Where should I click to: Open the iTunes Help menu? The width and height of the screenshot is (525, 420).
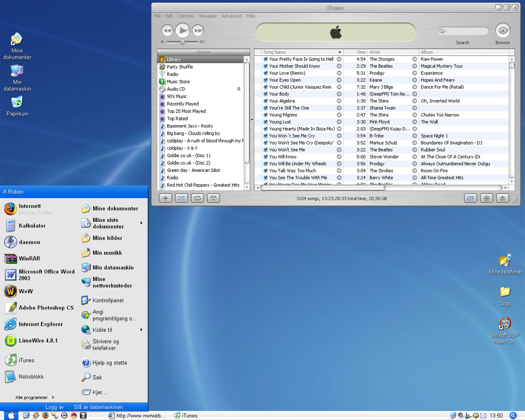(251, 16)
